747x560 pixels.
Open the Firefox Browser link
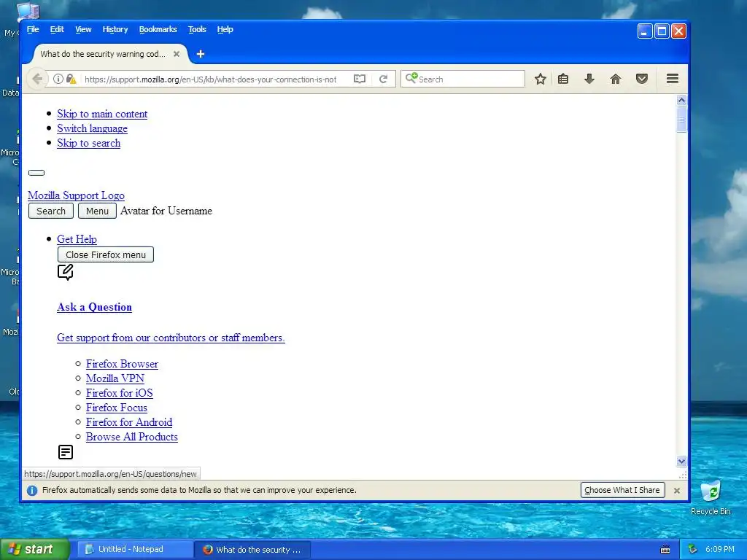[122, 364]
